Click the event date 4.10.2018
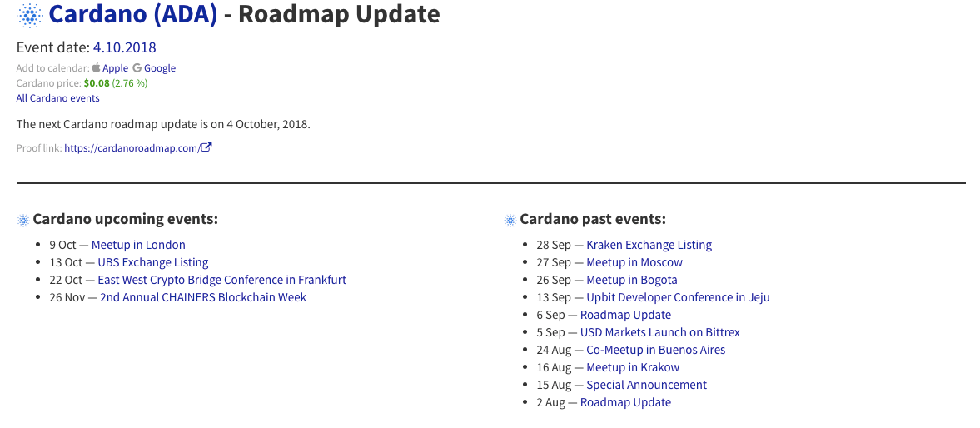980x428 pixels. pos(124,47)
